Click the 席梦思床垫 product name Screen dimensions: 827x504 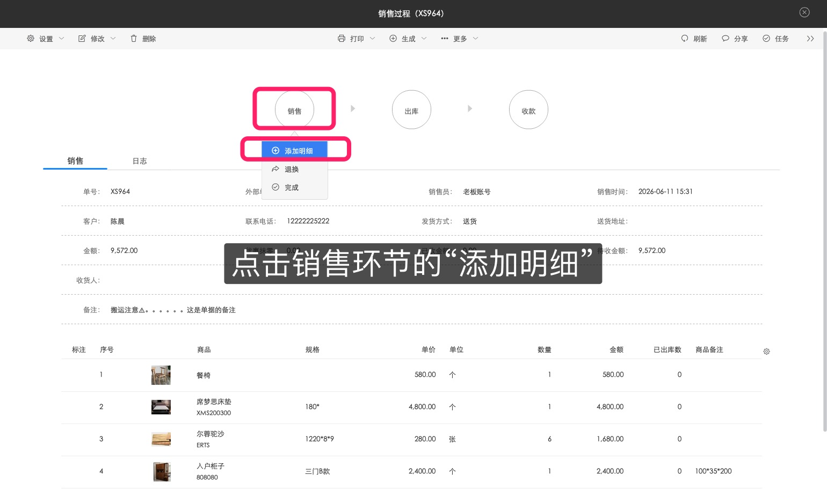pyautogui.click(x=214, y=401)
